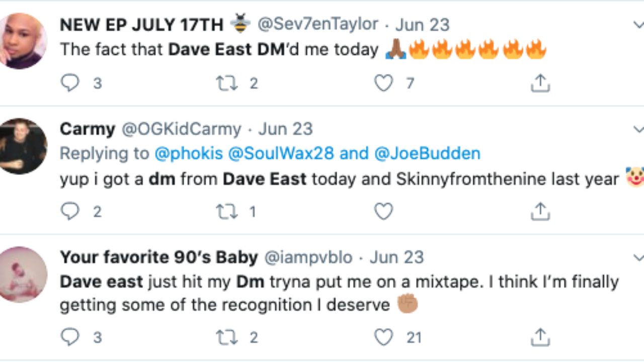
Task: Share Carmy's tweet
Action: coord(540,212)
